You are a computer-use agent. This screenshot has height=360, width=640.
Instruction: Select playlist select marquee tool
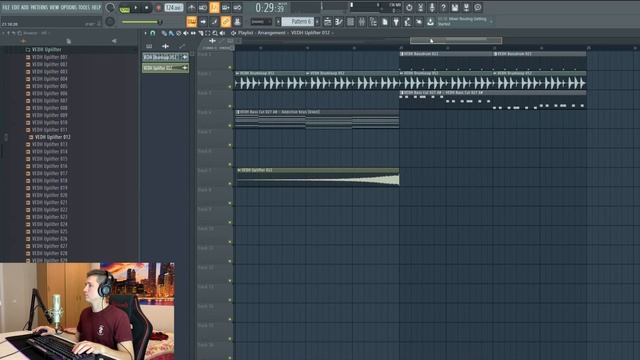[208, 33]
